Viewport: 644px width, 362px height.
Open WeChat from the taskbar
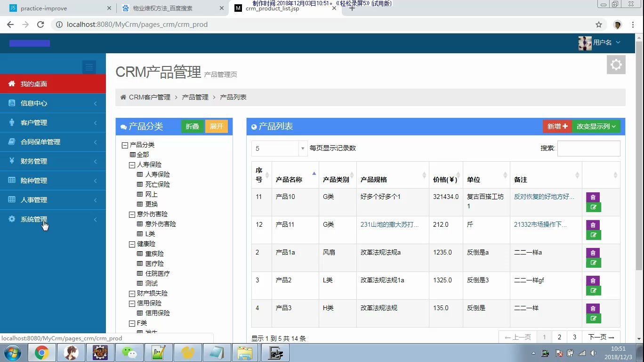130,352
